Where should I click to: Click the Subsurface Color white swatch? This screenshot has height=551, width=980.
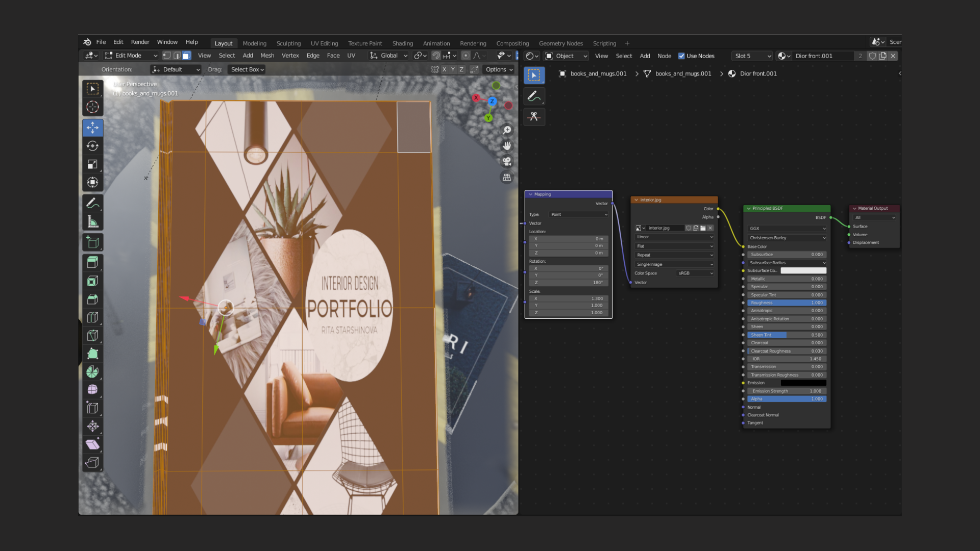tap(803, 271)
